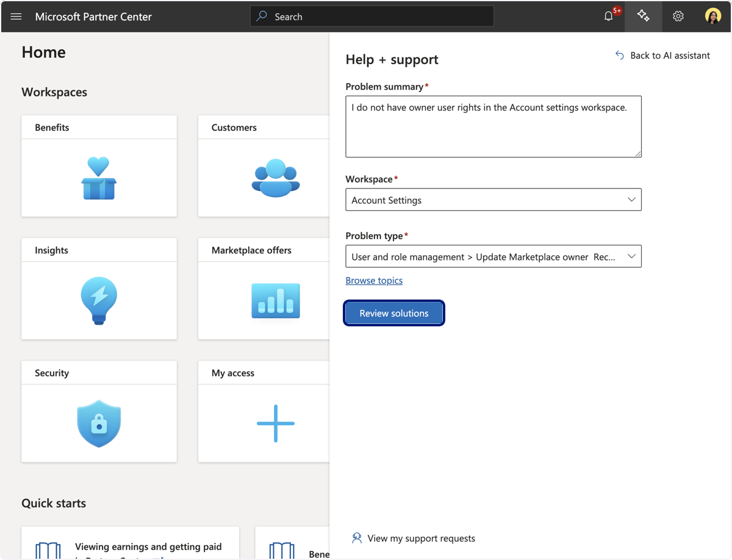Open the Customers workspace card title
This screenshot has height=560, width=732.
[x=234, y=127]
